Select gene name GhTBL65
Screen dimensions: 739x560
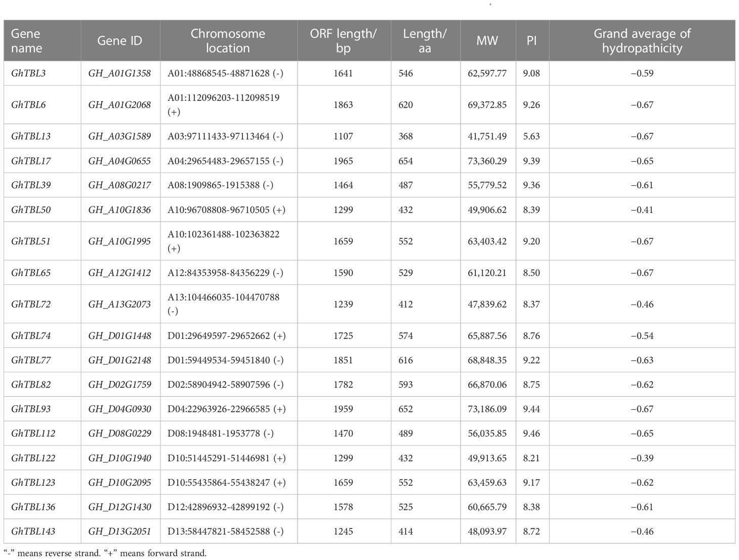point(31,273)
